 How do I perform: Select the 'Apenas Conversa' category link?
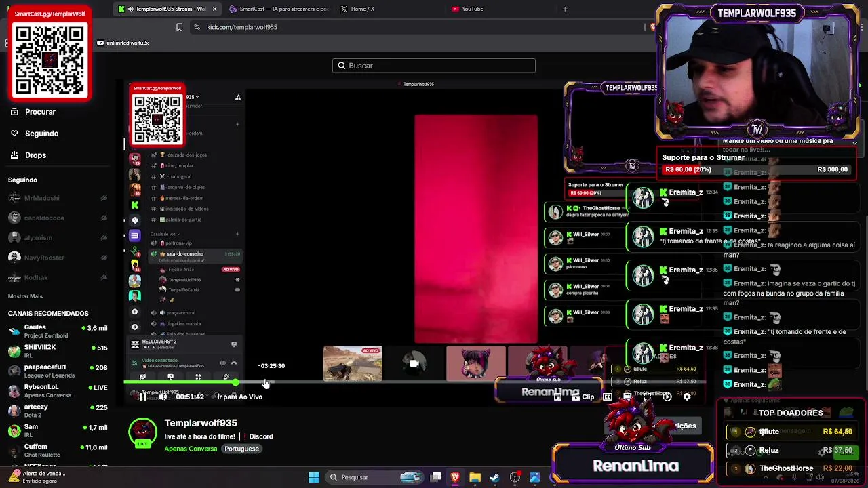191,449
